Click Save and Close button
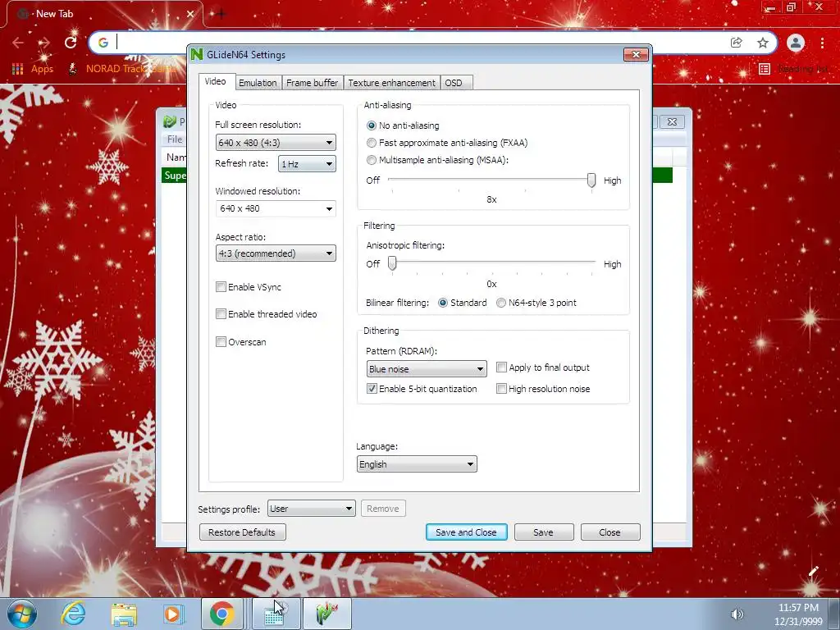Screen dimensions: 840x630 click(466, 532)
